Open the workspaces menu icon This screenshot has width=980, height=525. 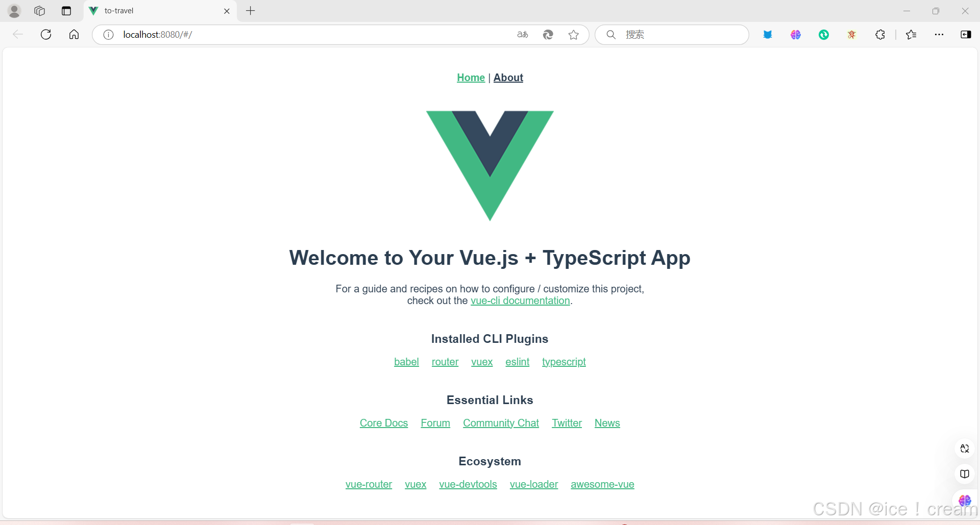pyautogui.click(x=39, y=11)
